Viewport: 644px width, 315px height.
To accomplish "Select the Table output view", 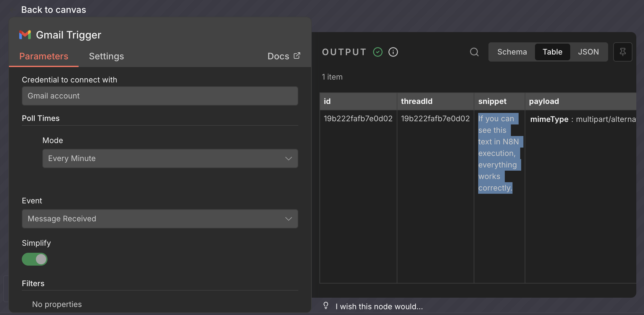I will [x=552, y=52].
